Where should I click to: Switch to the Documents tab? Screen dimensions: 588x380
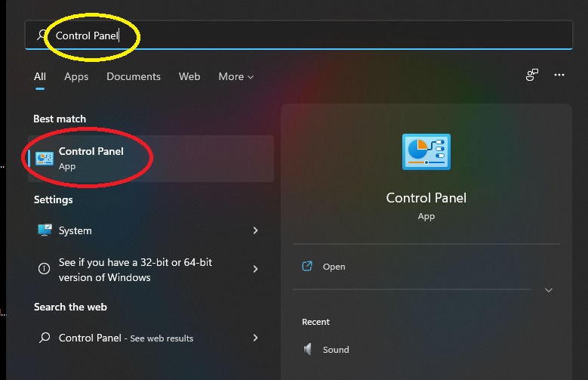pos(134,76)
